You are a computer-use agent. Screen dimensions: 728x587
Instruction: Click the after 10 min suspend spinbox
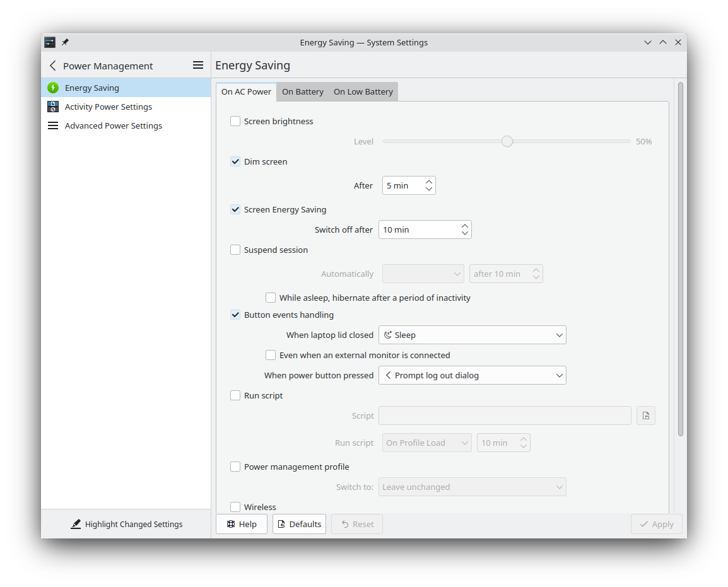(506, 274)
